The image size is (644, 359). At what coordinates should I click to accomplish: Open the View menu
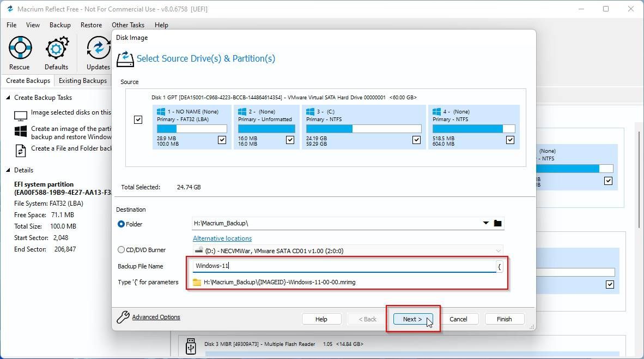tap(33, 25)
